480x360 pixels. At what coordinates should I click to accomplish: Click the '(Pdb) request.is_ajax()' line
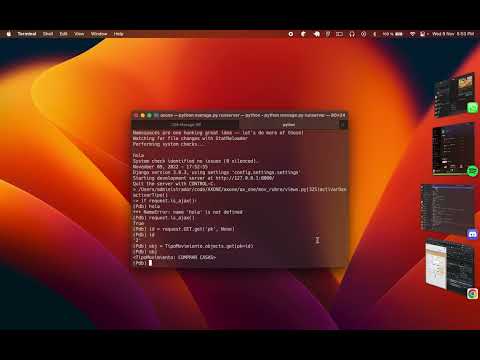(163, 218)
